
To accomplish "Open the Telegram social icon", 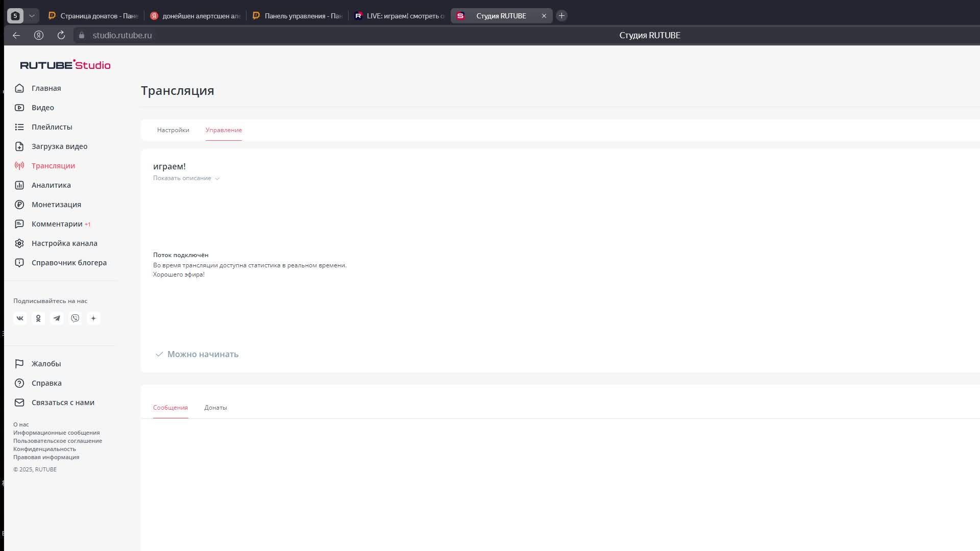I will coord(57,318).
